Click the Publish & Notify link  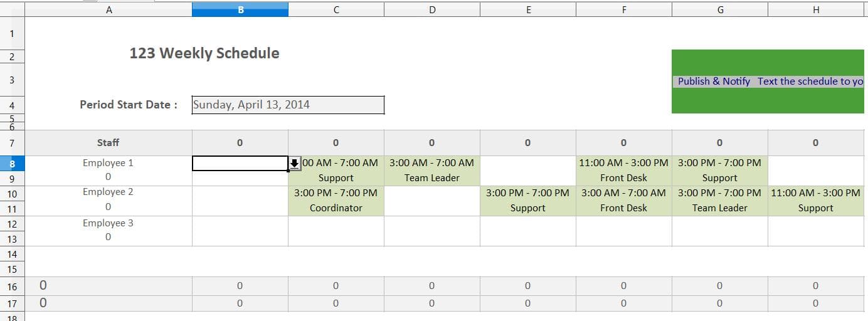[x=714, y=81]
